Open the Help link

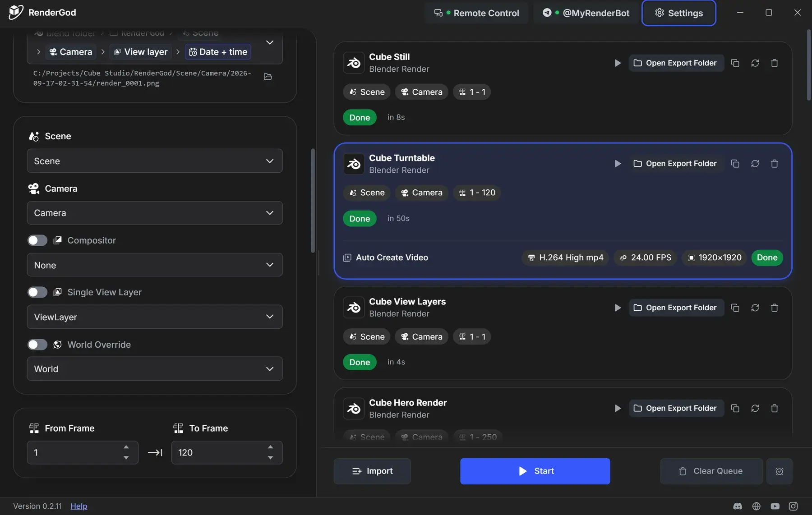coord(79,506)
